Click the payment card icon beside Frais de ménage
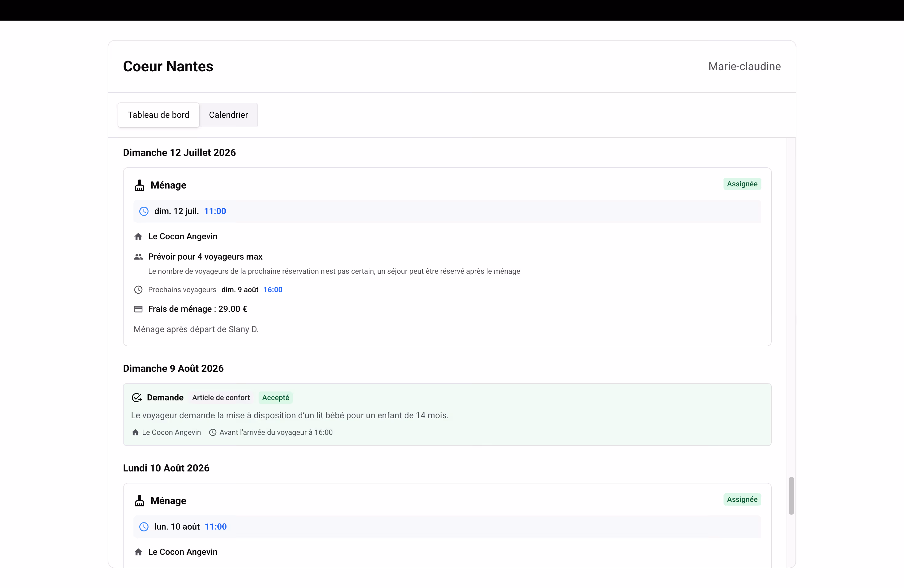Image resolution: width=904 pixels, height=588 pixels. pos(138,309)
